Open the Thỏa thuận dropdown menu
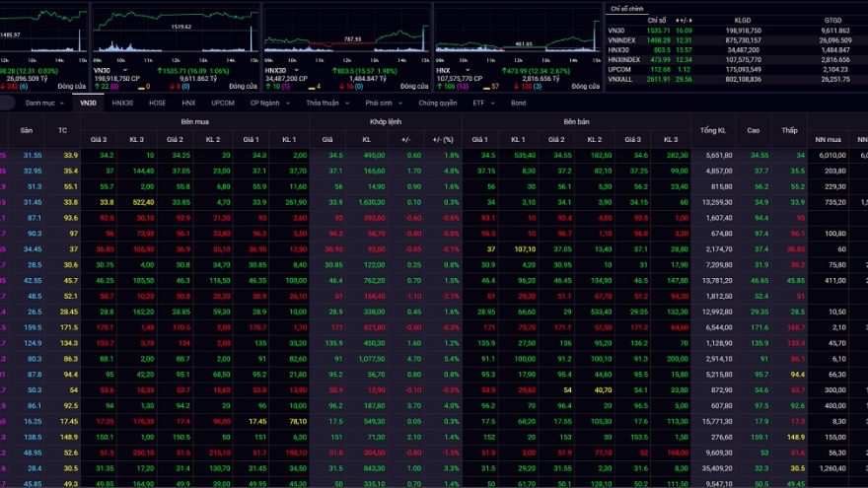Viewport: 868px width, 488px height. [x=325, y=103]
